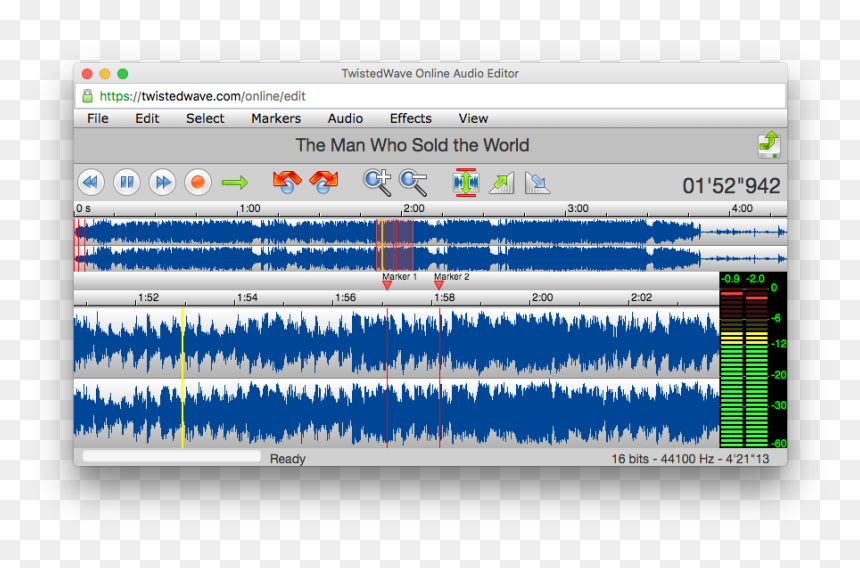Click the 2:02 mark on the detail ruler
The image size is (860, 568).
641,297
